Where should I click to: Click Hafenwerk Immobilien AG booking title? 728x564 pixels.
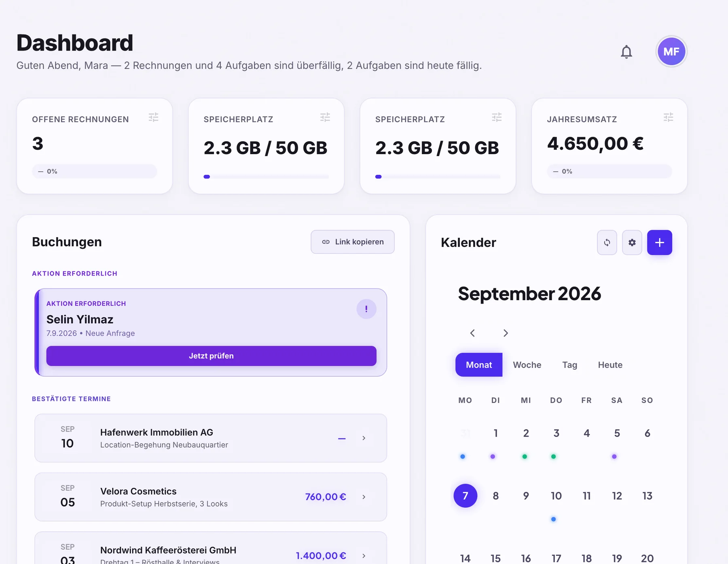[x=157, y=433]
